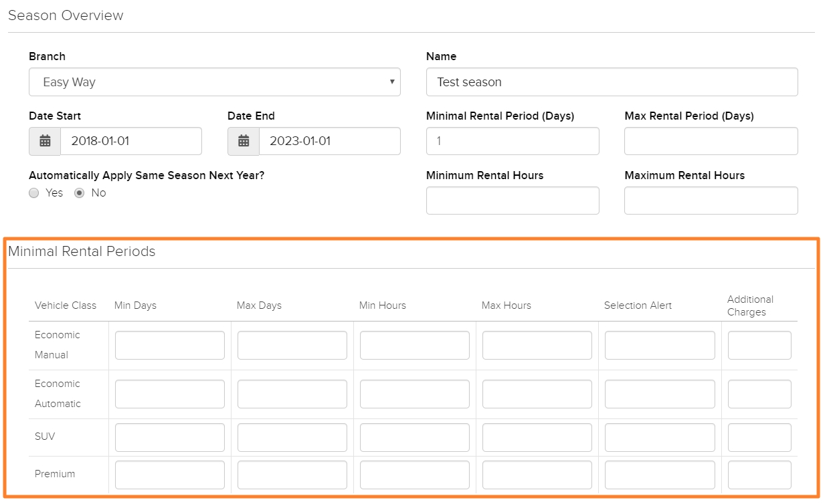
Task: Click the Date Start calendar icon
Action: pyautogui.click(x=45, y=141)
